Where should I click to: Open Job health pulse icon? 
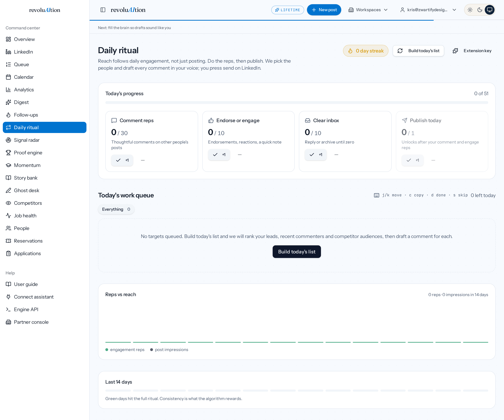(8, 216)
